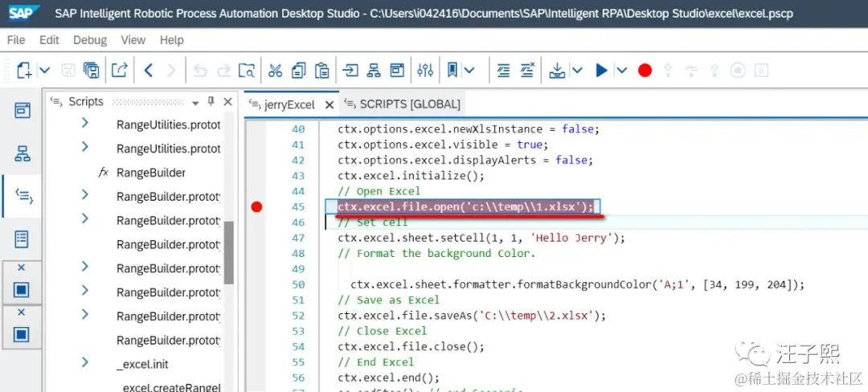The width and height of the screenshot is (868, 392).
Task: Click the Scripts panel vertical scrollbar
Action: [228, 252]
